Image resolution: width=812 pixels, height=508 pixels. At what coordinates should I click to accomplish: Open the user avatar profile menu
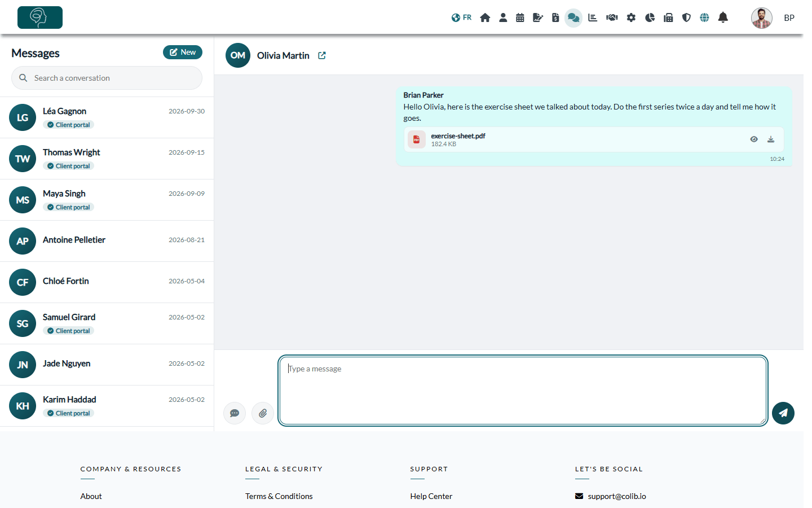pos(762,17)
